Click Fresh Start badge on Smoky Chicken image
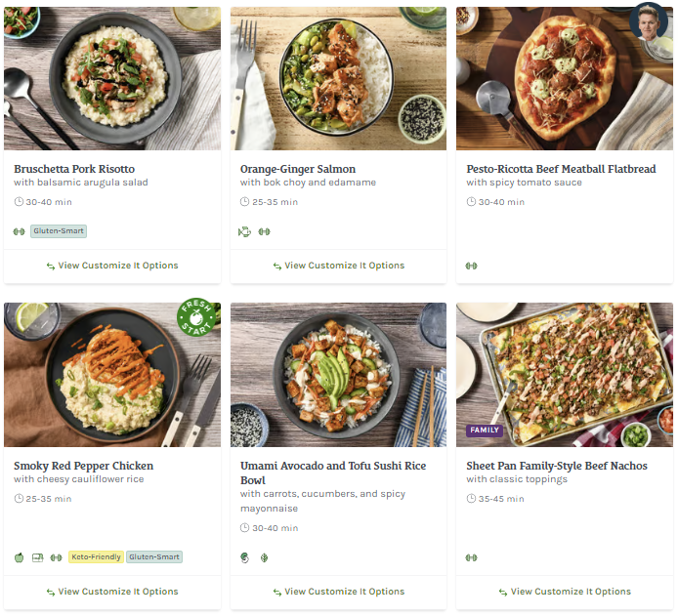The image size is (678, 616). [195, 318]
